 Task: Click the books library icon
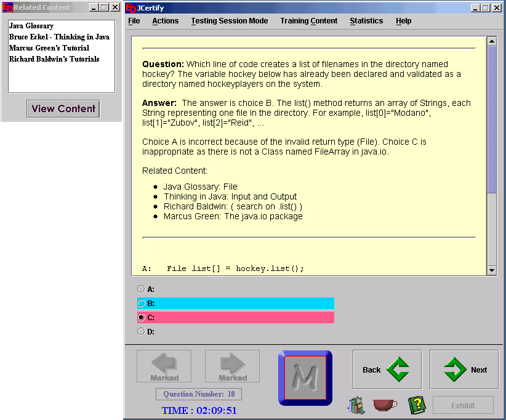tap(356, 405)
